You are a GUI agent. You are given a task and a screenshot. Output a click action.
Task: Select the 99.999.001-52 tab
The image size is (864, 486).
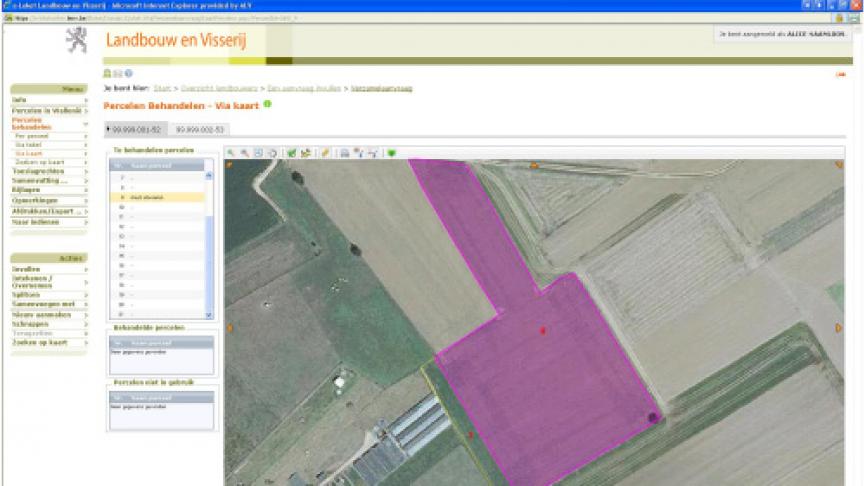coord(134,129)
